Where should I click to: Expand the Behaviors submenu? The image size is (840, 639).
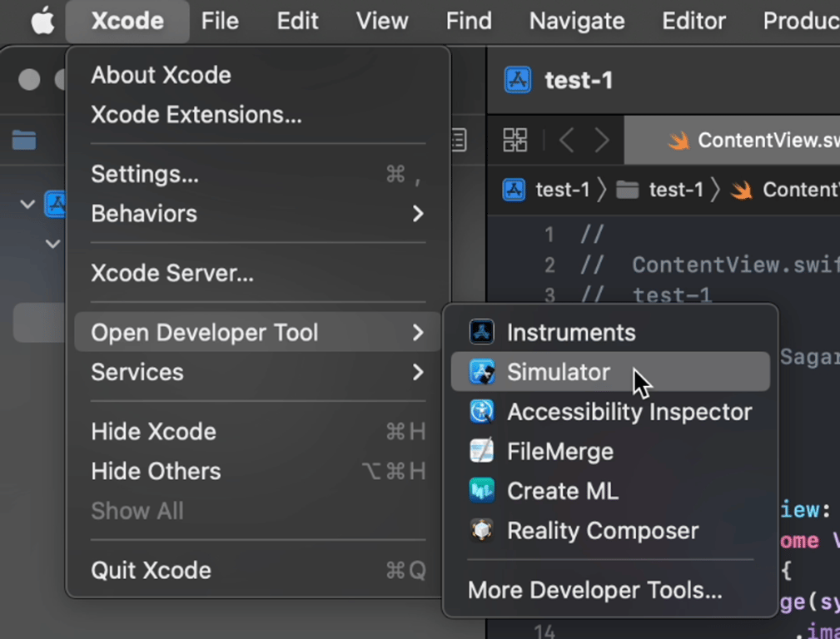tap(144, 214)
